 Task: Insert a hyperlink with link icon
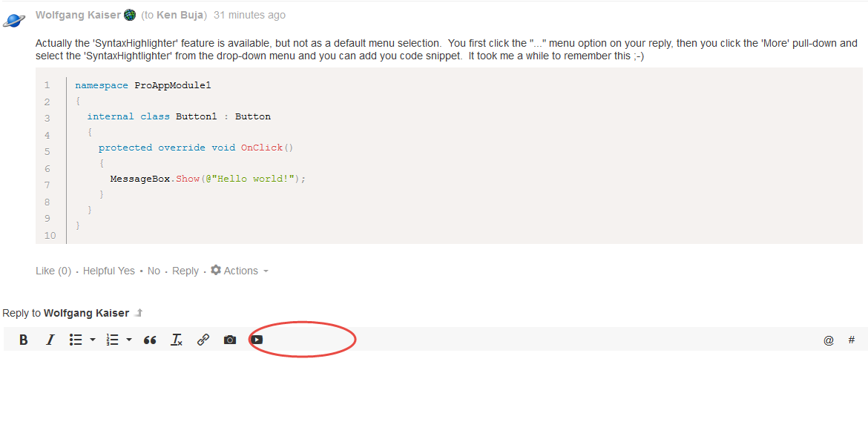tap(203, 340)
